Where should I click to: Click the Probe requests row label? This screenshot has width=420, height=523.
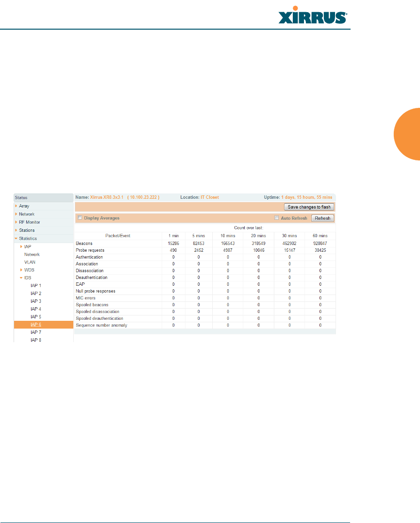90,250
